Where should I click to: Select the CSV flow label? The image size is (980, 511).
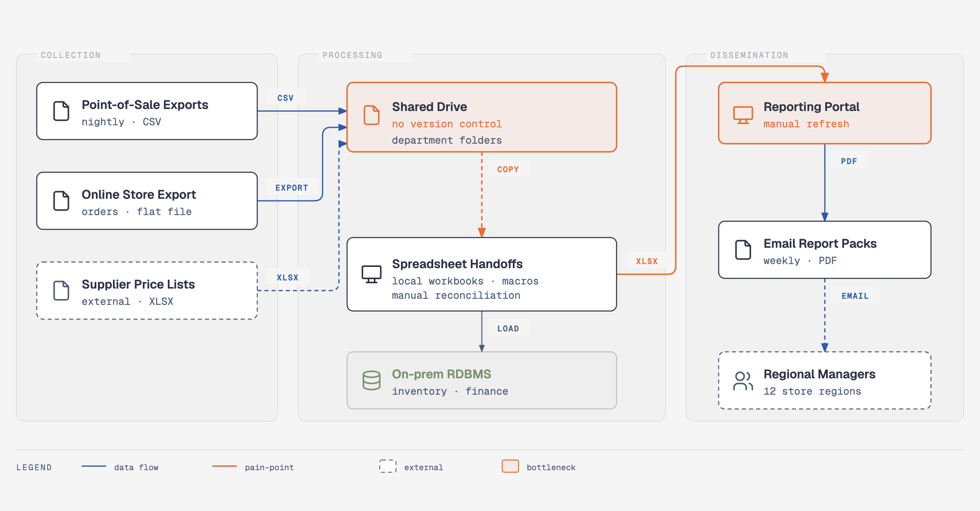(285, 98)
